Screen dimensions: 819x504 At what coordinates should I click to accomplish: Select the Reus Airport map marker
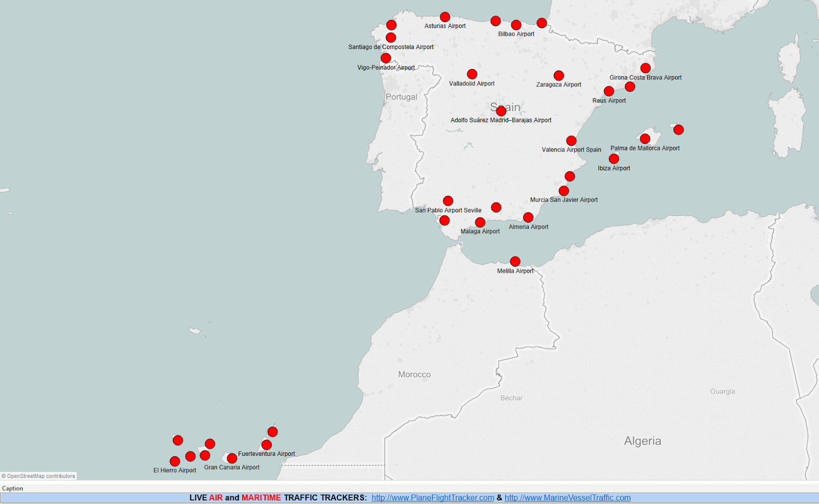tap(609, 91)
